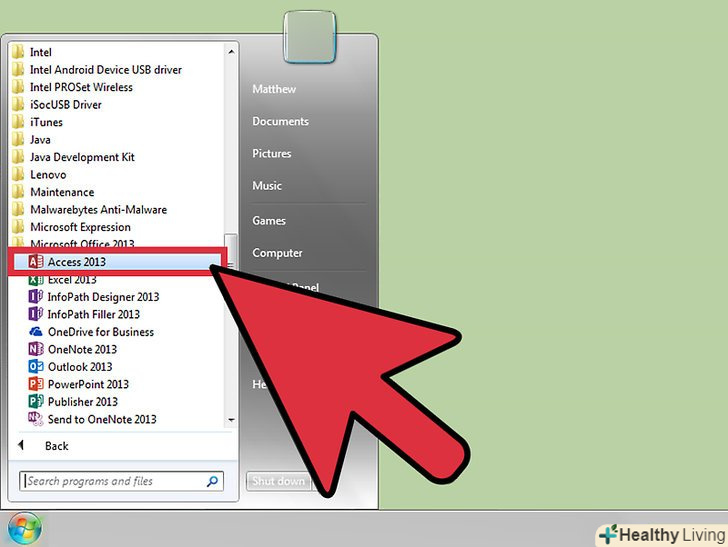Click the InfoPath Filler 2013 icon
The height and width of the screenshot is (547, 728).
(36, 314)
